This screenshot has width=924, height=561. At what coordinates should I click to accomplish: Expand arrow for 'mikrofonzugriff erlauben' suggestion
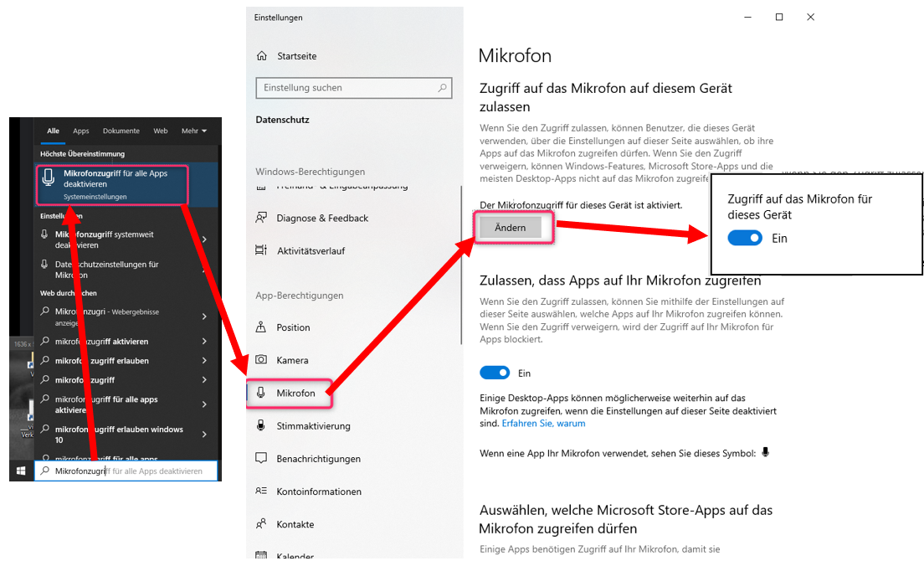(x=204, y=361)
